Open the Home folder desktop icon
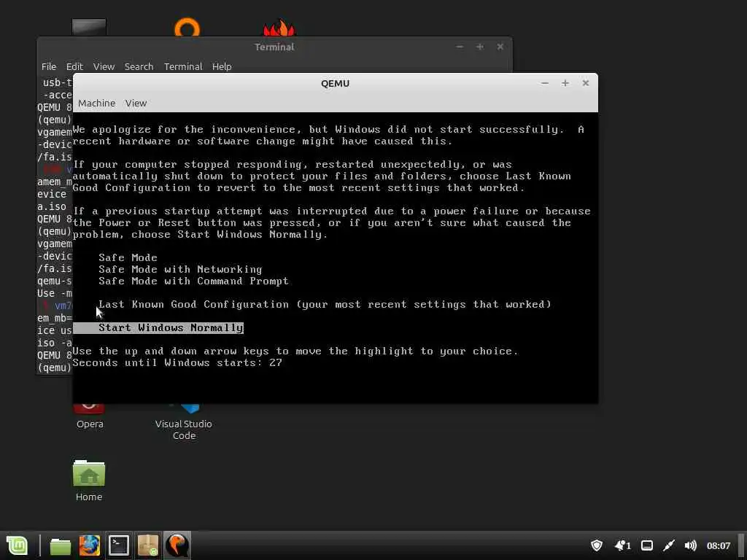 point(89,480)
